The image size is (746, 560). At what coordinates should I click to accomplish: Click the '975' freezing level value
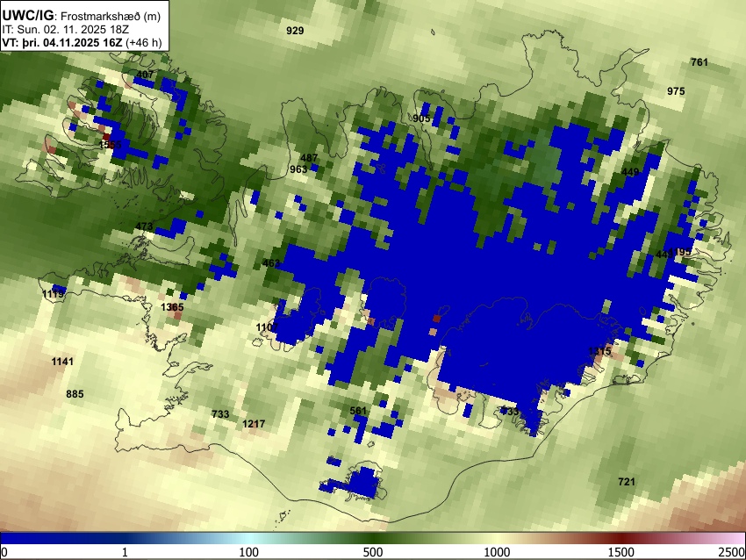(676, 91)
